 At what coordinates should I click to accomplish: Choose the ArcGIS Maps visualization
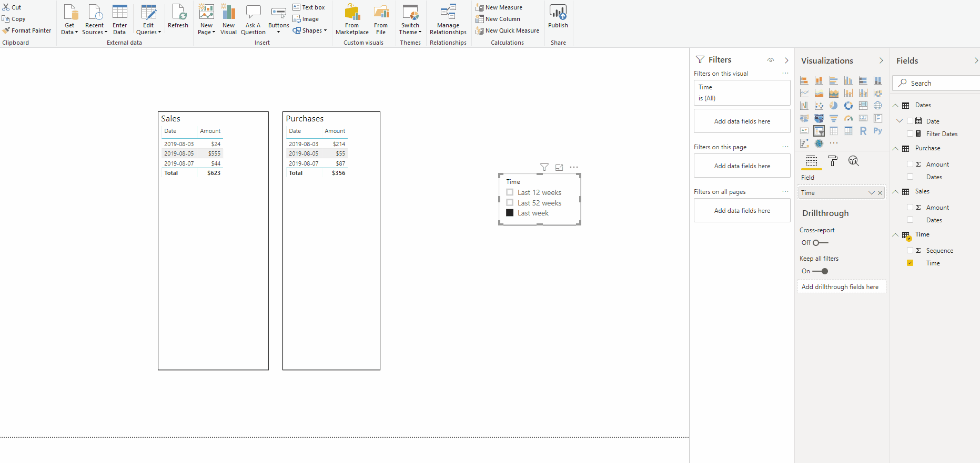click(819, 143)
